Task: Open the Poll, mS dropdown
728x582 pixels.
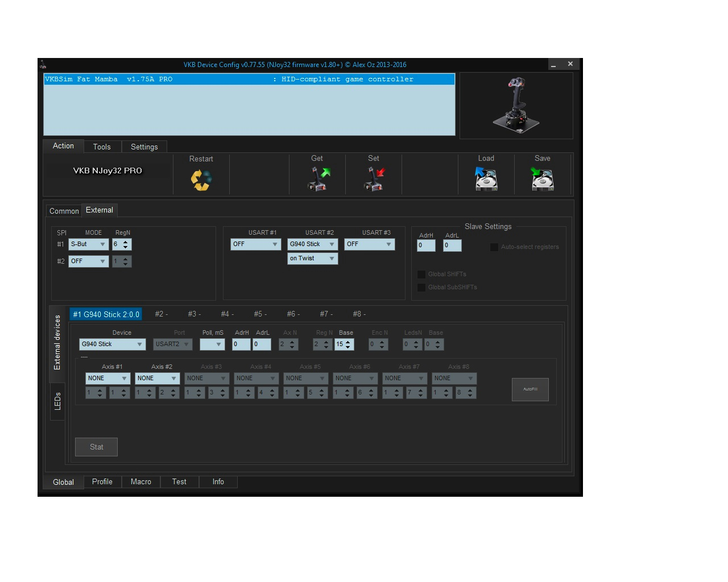Action: click(212, 344)
